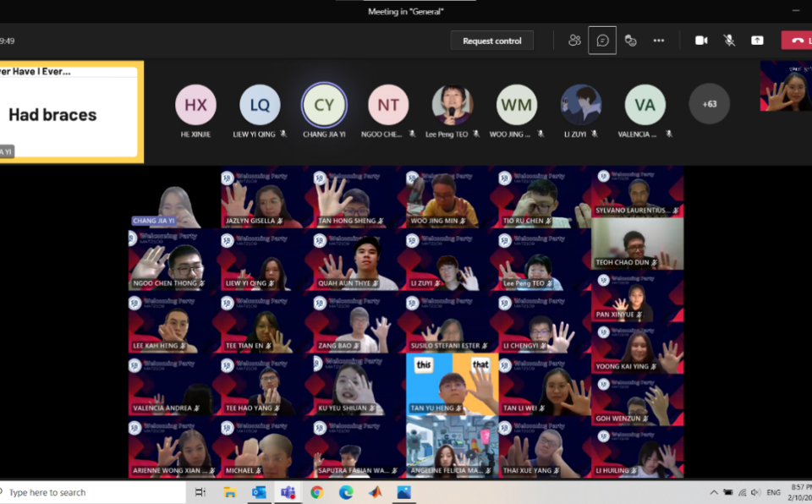This screenshot has width=812, height=504.
Task: Select LIEW YI QING avatar circle
Action: [x=260, y=105]
